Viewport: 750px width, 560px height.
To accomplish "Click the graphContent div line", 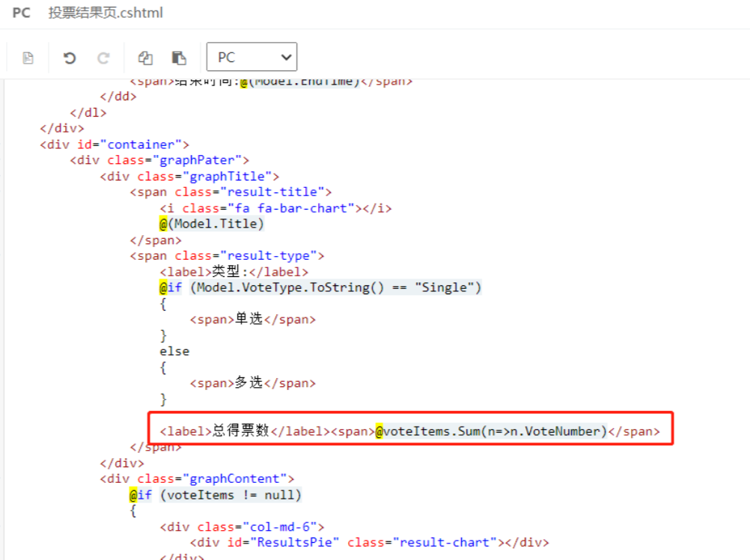I will click(x=198, y=478).
